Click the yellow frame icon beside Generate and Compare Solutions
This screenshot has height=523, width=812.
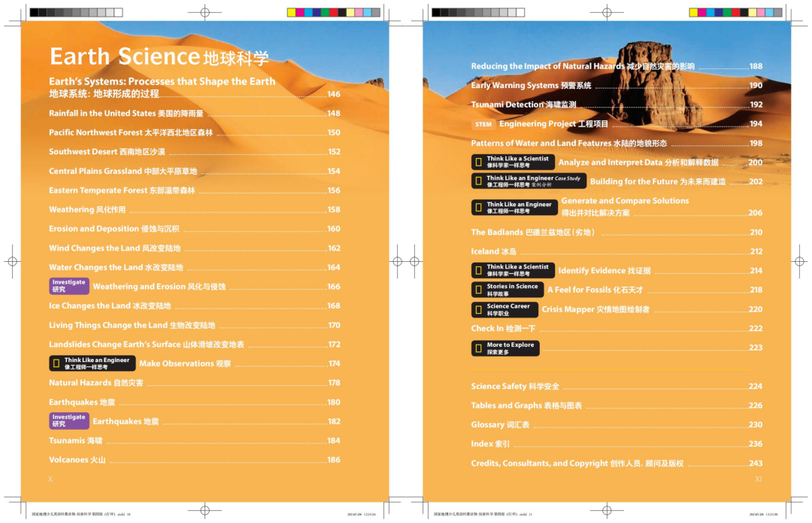pyautogui.click(x=478, y=208)
